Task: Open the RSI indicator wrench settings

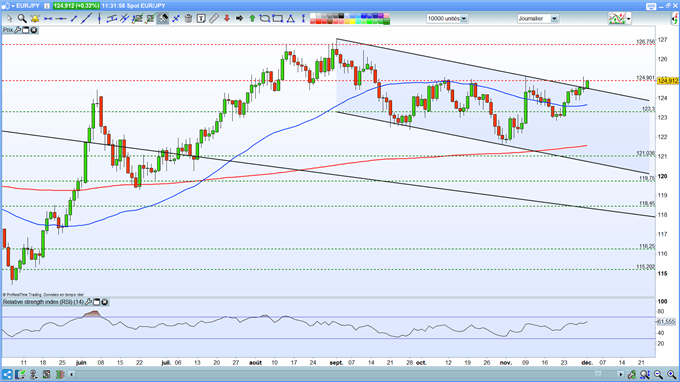Action: click(88, 302)
